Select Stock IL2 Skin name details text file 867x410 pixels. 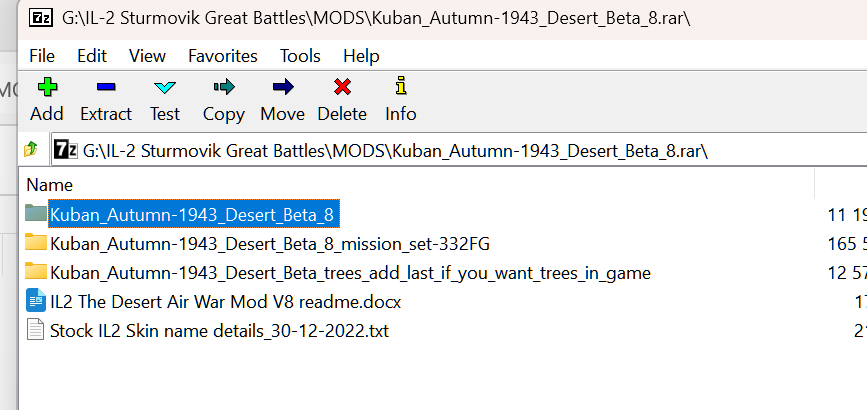219,330
